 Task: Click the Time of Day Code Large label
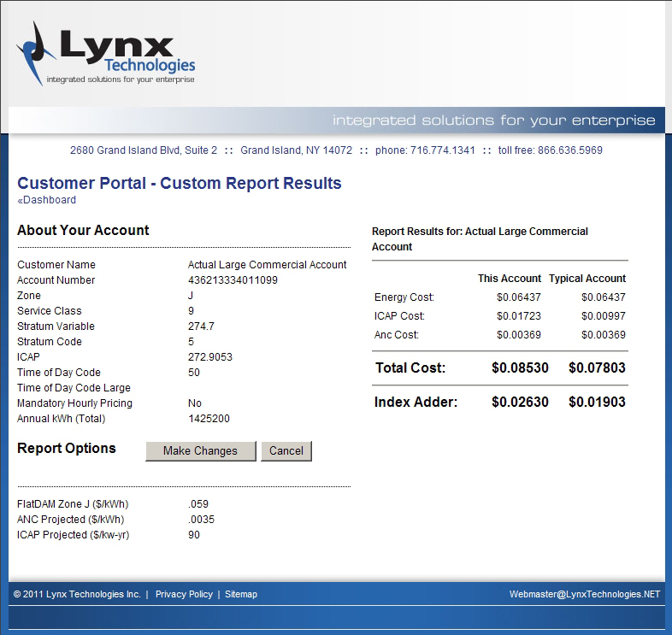click(x=74, y=388)
